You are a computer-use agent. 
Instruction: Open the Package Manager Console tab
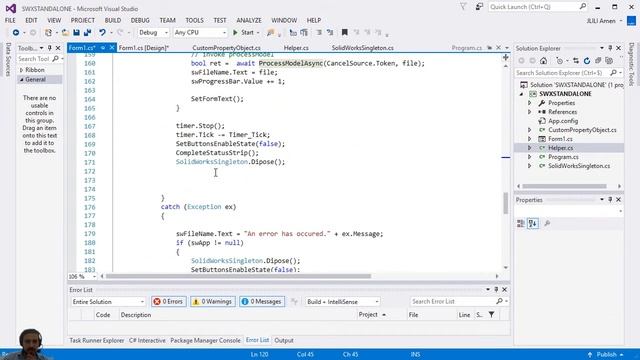pos(205,340)
